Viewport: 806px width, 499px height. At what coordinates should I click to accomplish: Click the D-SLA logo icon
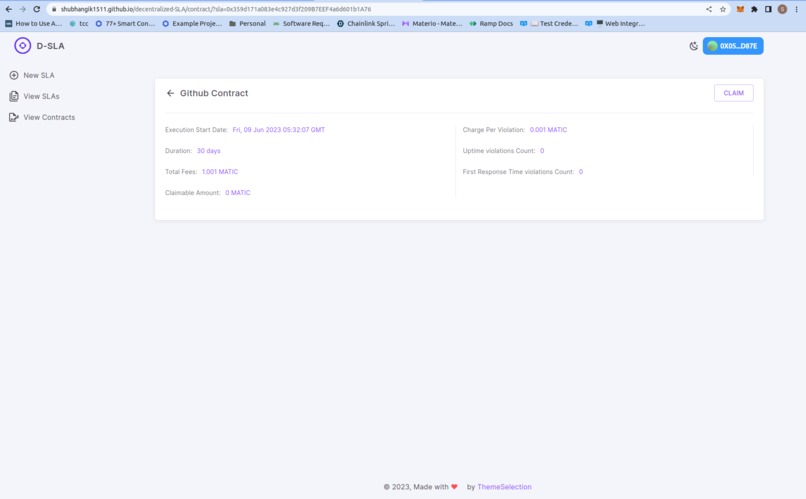pyautogui.click(x=22, y=46)
